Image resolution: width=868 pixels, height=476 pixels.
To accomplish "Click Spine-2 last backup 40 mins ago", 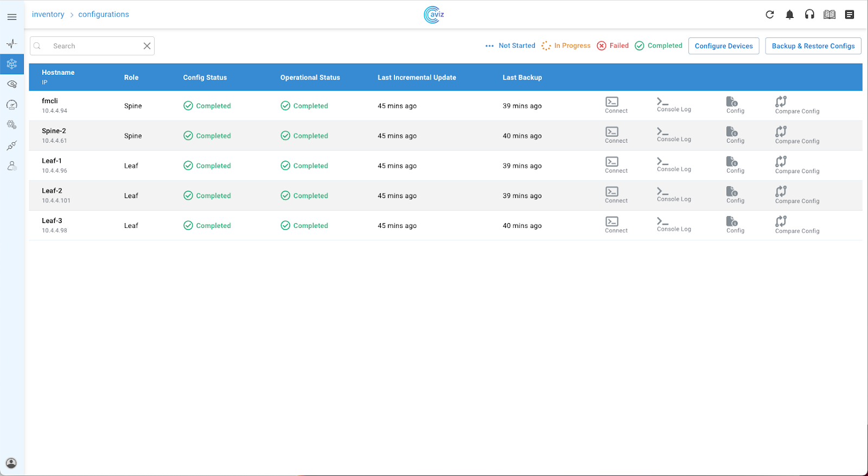I will [522, 136].
